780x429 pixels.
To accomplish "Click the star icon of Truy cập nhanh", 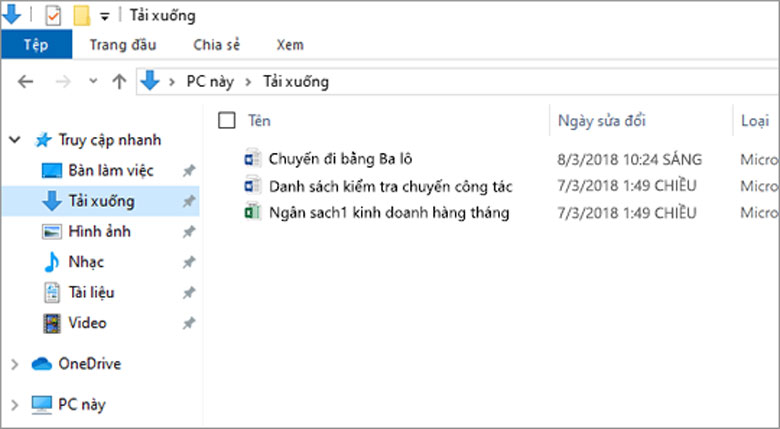I will 43,140.
